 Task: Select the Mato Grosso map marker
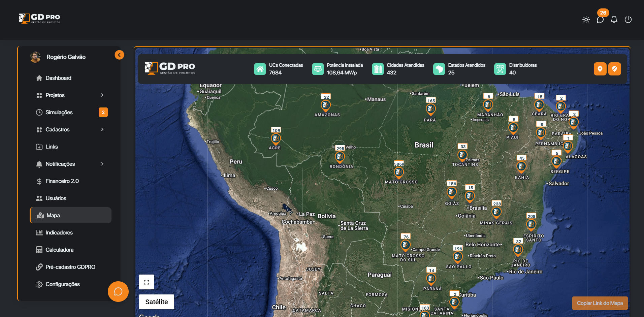(399, 172)
